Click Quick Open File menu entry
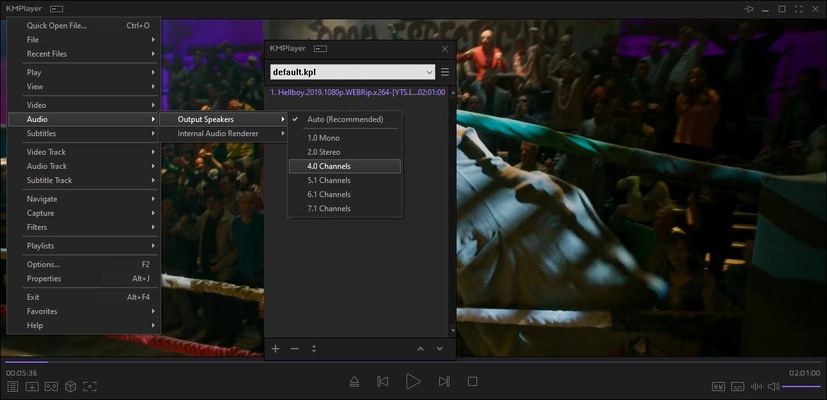 pyautogui.click(x=84, y=25)
